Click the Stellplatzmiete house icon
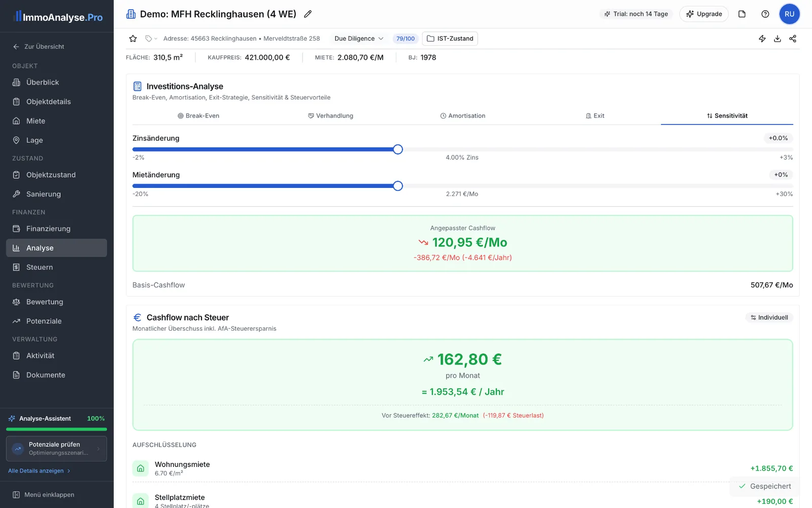This screenshot has width=812, height=508. pos(141,501)
